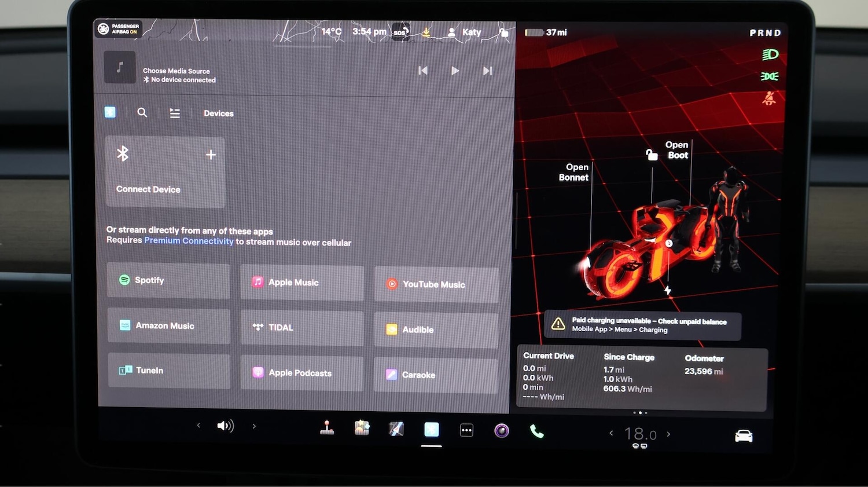Mute the volume speaker icon
This screenshot has height=487, width=868.
tap(226, 426)
